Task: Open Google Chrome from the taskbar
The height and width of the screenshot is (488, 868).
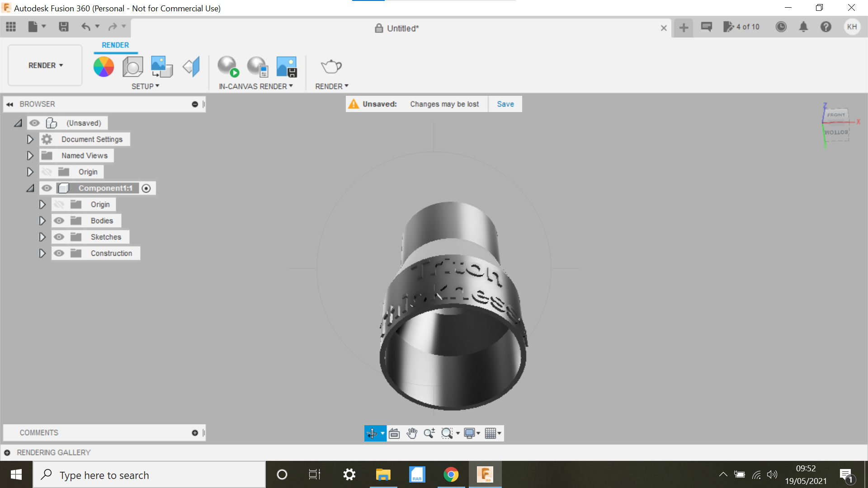Action: click(451, 474)
